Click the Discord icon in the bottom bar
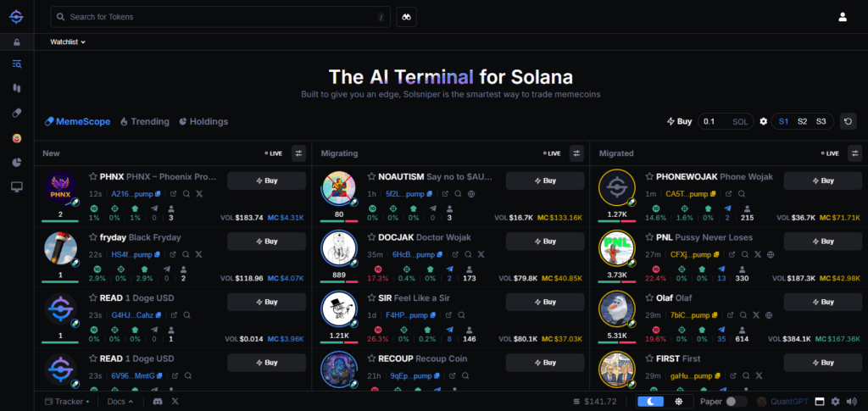868x411 pixels. tap(155, 401)
